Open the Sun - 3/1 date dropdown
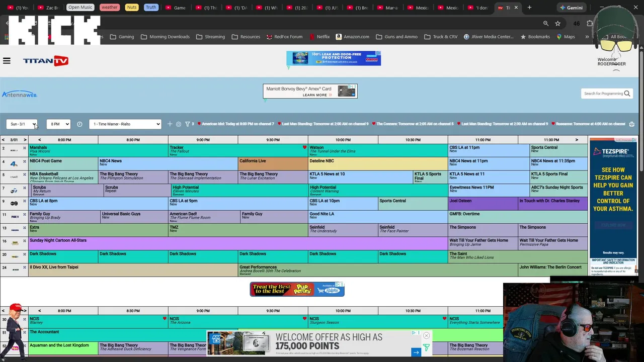This screenshot has width=644, height=362. click(x=22, y=124)
